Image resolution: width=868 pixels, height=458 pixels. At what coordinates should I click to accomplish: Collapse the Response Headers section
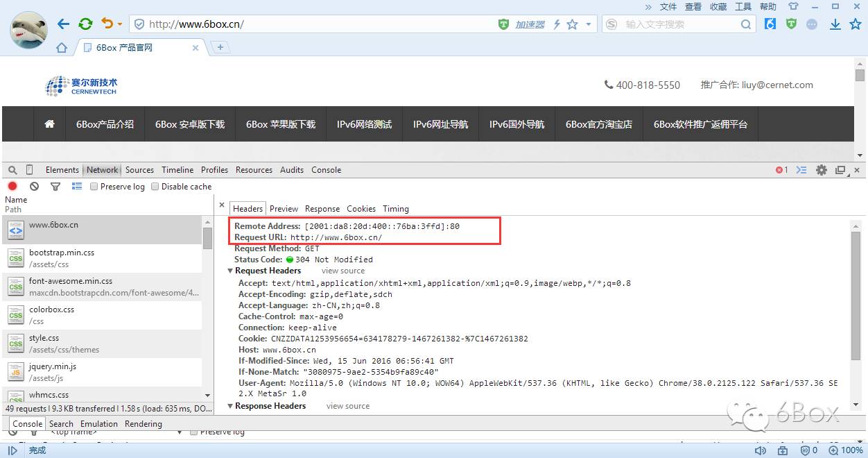[x=231, y=406]
